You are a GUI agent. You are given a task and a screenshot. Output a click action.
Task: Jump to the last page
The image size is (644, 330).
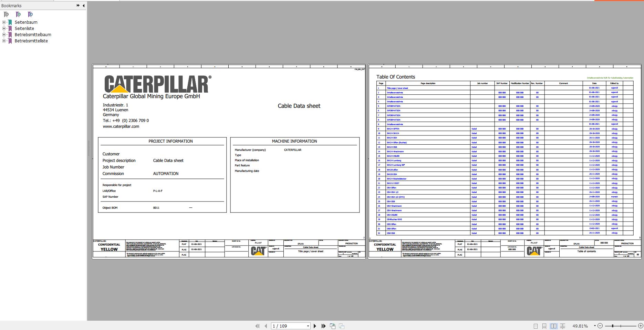(x=323, y=326)
